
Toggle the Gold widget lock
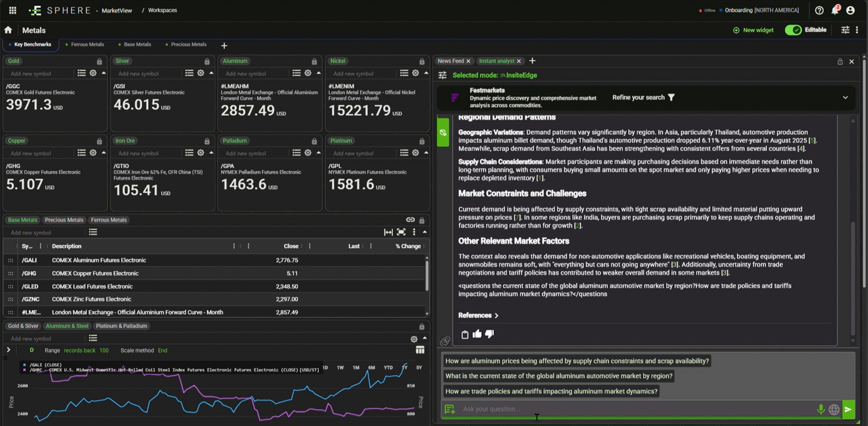[99, 61]
